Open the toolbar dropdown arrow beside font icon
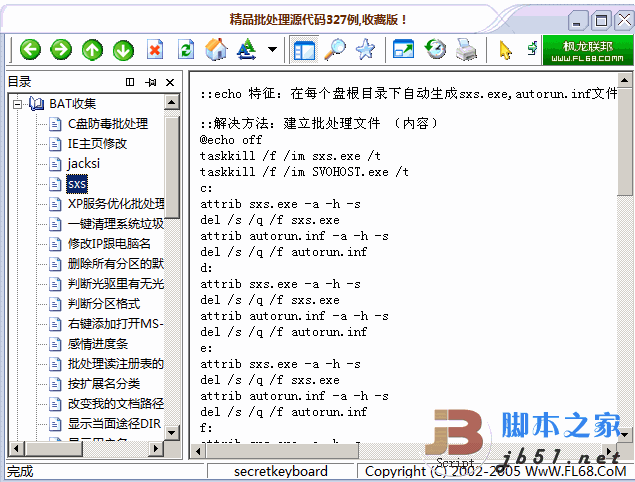 pyautogui.click(x=272, y=50)
